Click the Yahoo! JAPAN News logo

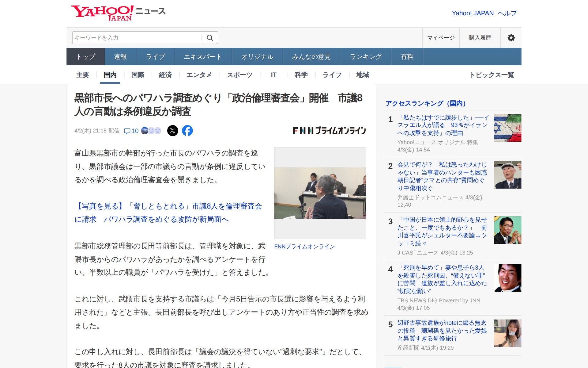pyautogui.click(x=118, y=13)
